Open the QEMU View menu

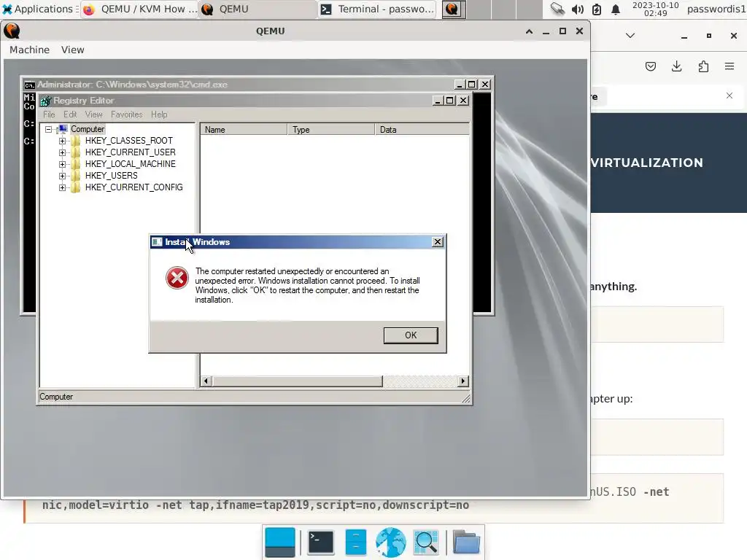click(x=72, y=50)
